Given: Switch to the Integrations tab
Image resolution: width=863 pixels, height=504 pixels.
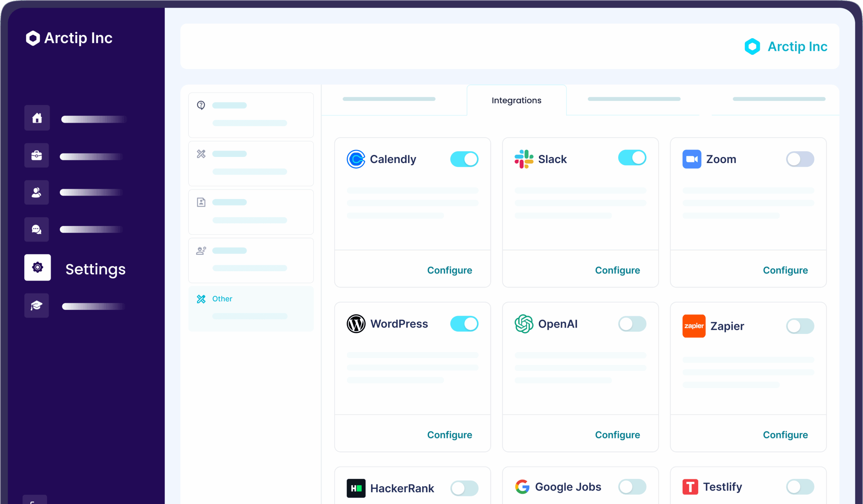Looking at the screenshot, I should [x=516, y=100].
